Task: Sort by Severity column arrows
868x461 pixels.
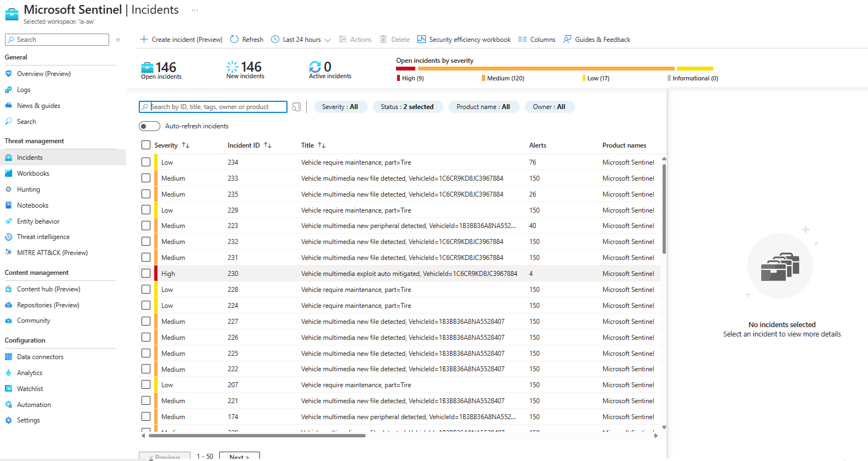Action: tap(186, 145)
